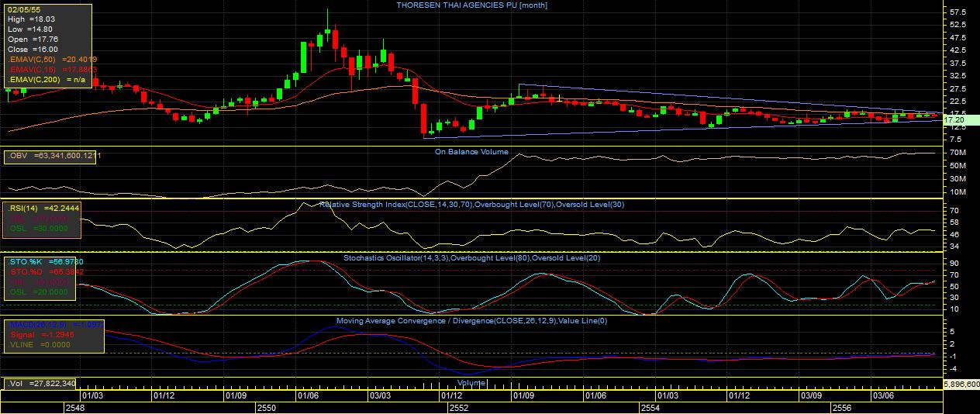Click the 03/06 date marker on time axis
This screenshot has height=414, width=980.
(x=883, y=395)
